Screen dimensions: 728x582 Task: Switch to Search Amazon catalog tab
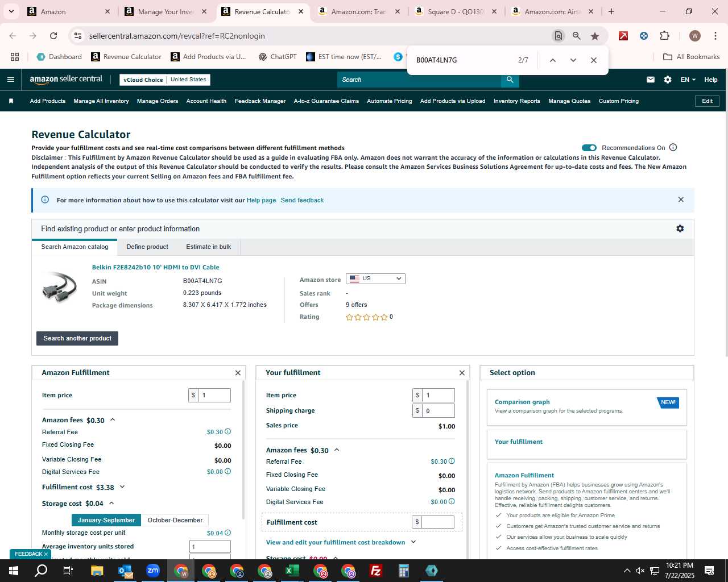pyautogui.click(x=75, y=247)
